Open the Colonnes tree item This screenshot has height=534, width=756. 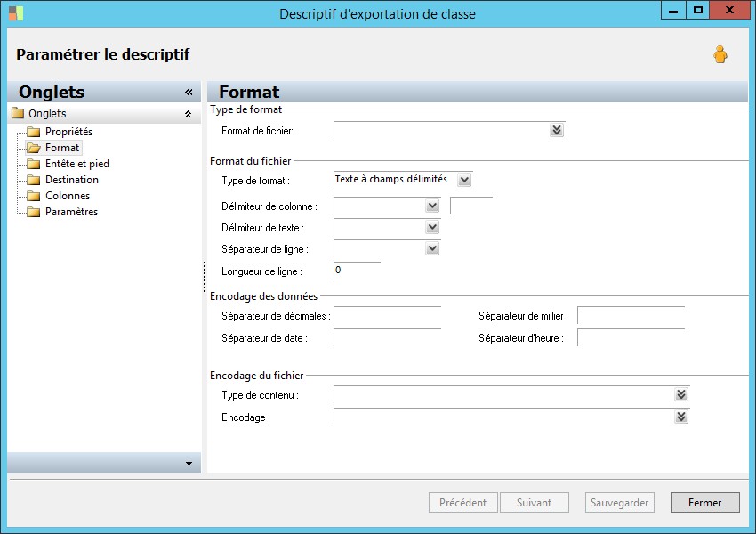pyautogui.click(x=68, y=196)
